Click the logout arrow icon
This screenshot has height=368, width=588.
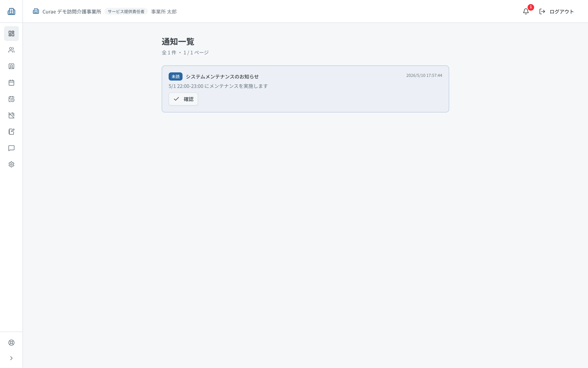542,11
